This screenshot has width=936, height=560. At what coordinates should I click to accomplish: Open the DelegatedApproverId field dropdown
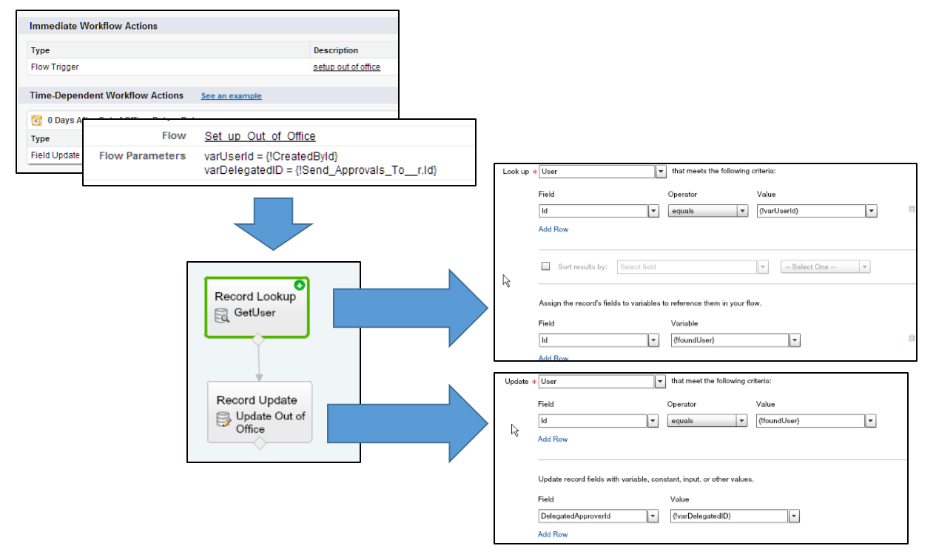653,516
